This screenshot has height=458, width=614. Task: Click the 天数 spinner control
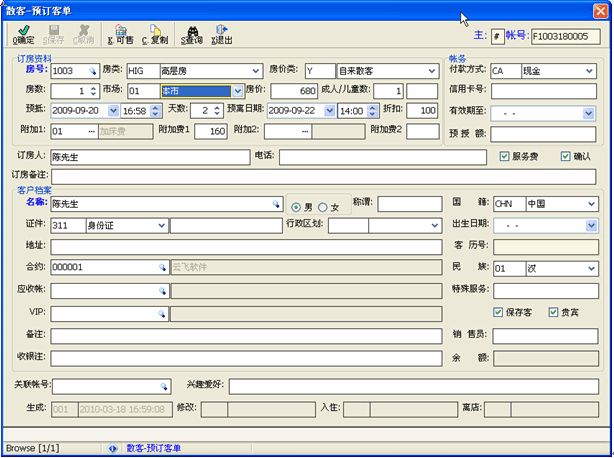(217, 111)
